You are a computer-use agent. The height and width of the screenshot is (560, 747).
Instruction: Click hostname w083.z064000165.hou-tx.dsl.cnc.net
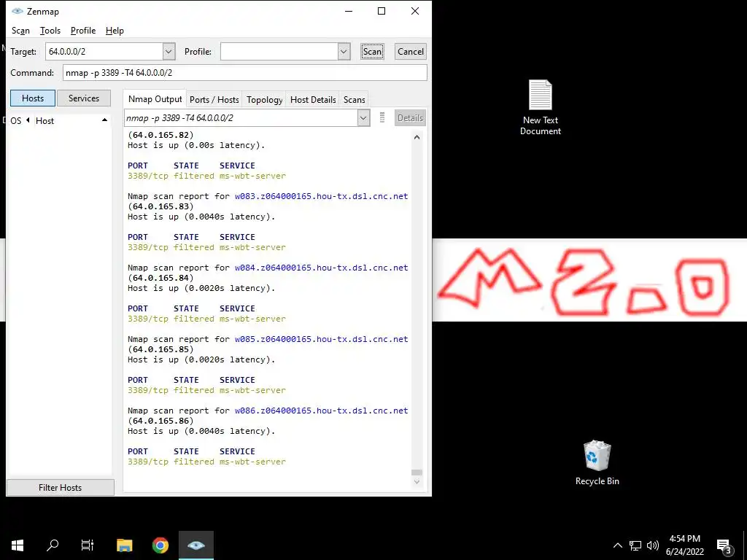point(322,196)
